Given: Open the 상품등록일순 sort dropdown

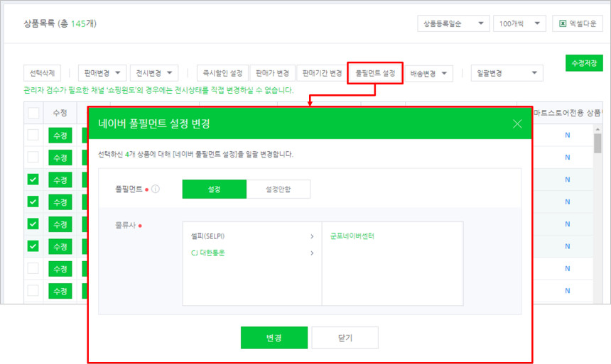Looking at the screenshot, I should (453, 23).
